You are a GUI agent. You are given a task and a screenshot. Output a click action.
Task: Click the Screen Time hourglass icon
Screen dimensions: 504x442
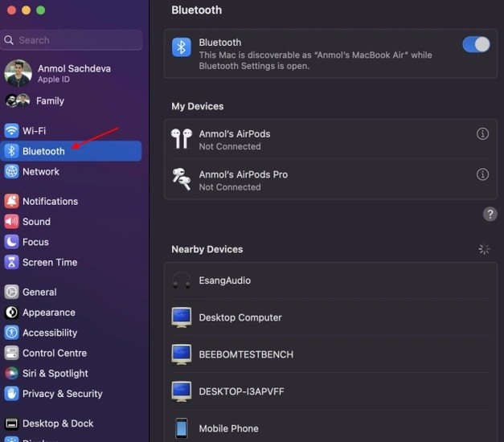pos(11,262)
